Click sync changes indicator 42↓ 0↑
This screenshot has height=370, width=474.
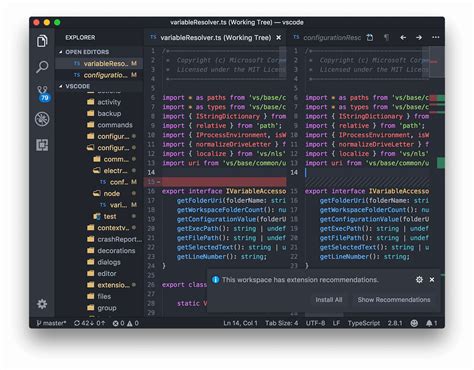(90, 323)
